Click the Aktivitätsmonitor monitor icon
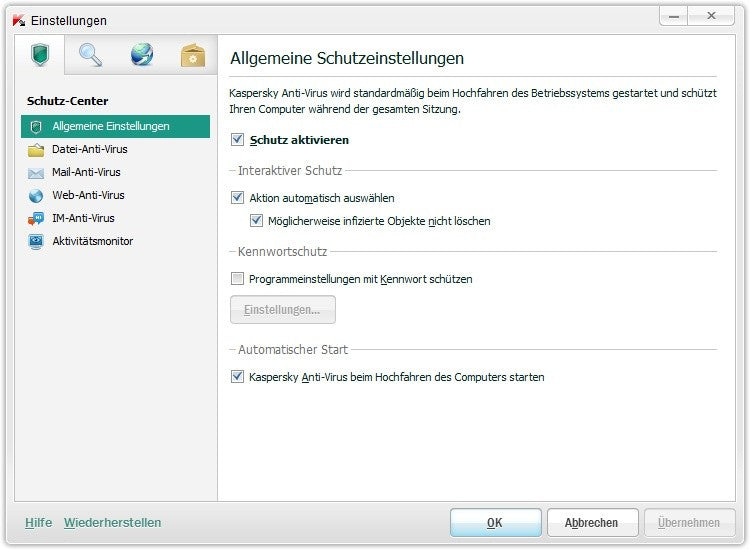The image size is (750, 550). point(36,242)
